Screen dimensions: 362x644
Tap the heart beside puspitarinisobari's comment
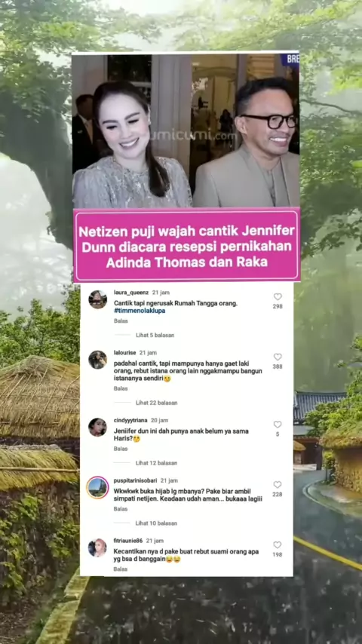pos(278,485)
